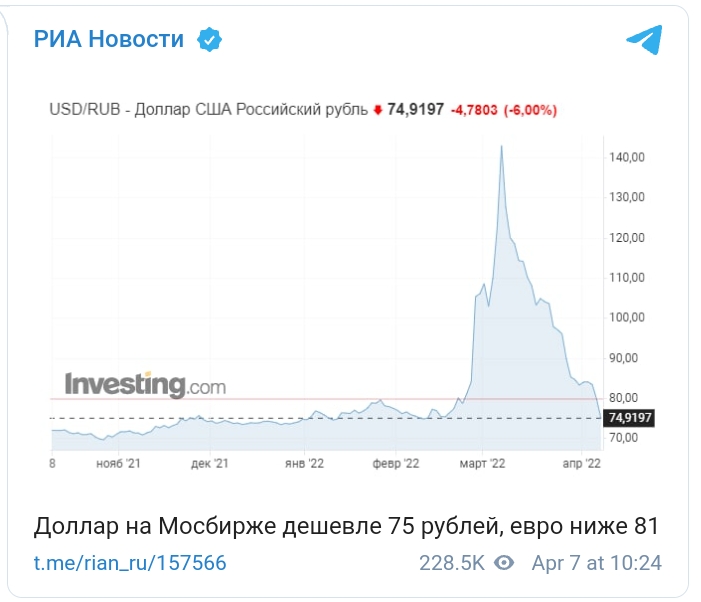701x602 pixels.
Task: Click the февр '22 axis label
Action: 396,463
